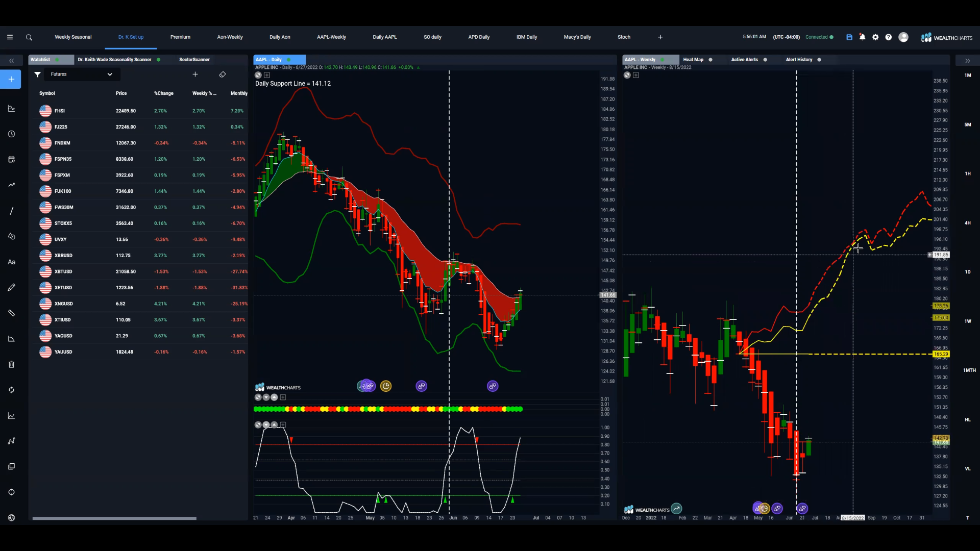Add a new workspace tab with plus
The width and height of the screenshot is (980, 551).
point(660,37)
